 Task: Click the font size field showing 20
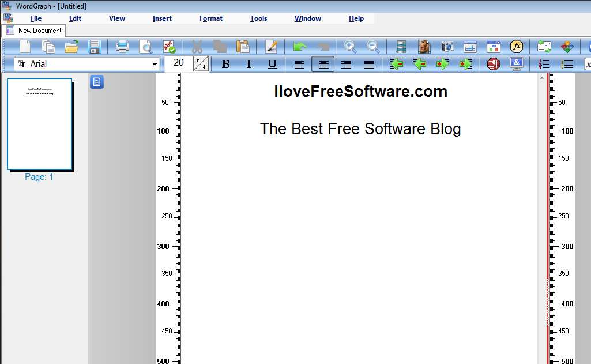pos(178,63)
